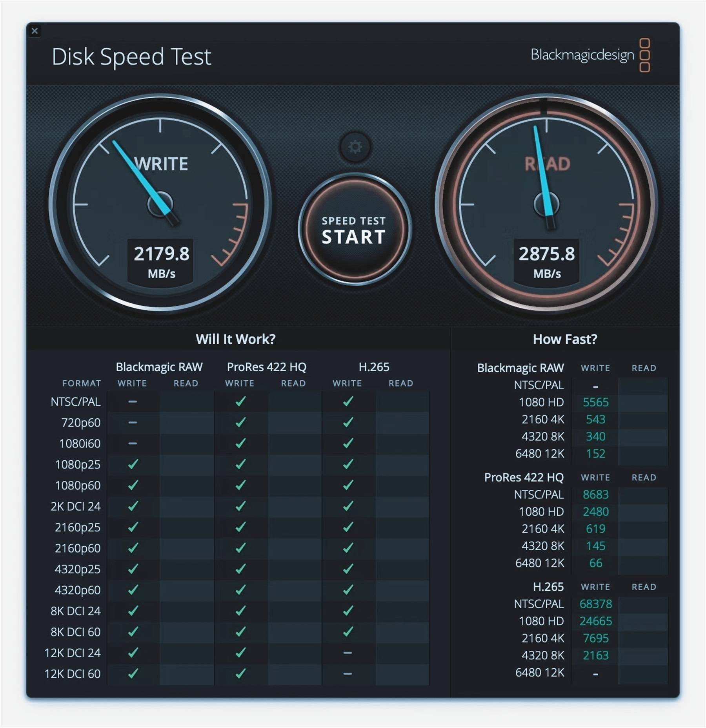Click ProRes 422 HQ write checkmark for NTSC/PAL

point(240,401)
